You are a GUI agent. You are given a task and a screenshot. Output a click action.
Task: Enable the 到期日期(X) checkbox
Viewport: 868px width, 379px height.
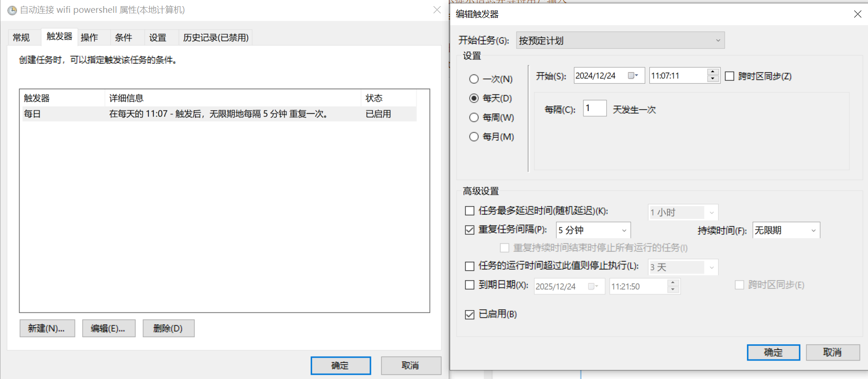point(470,285)
